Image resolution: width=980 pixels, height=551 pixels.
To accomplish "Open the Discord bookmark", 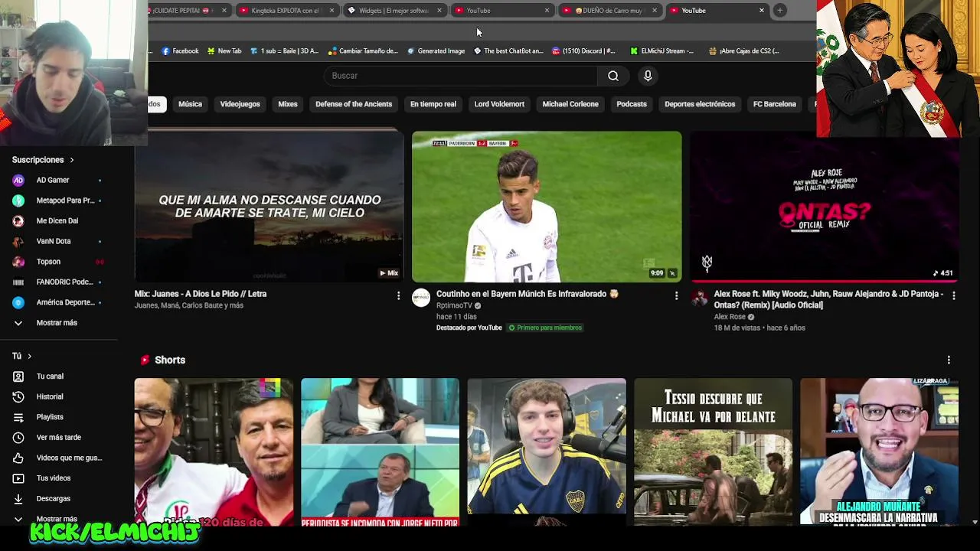I will tap(583, 51).
